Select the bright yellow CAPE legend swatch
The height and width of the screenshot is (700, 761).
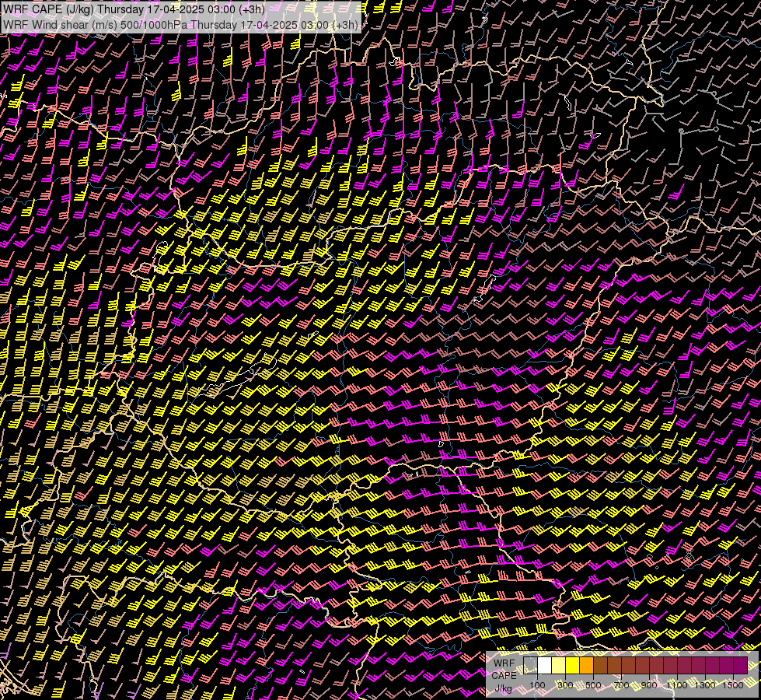(572, 665)
